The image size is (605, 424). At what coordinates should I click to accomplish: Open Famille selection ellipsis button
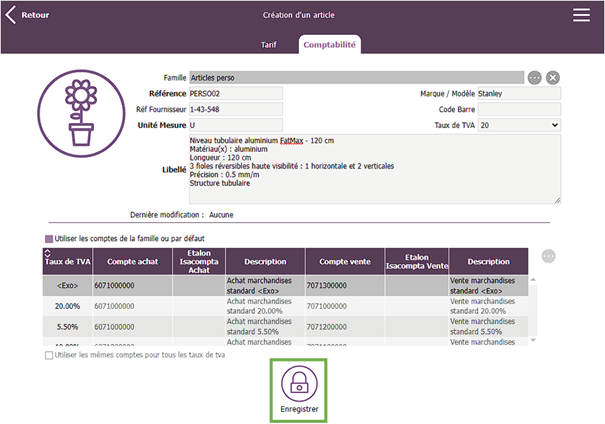point(535,77)
